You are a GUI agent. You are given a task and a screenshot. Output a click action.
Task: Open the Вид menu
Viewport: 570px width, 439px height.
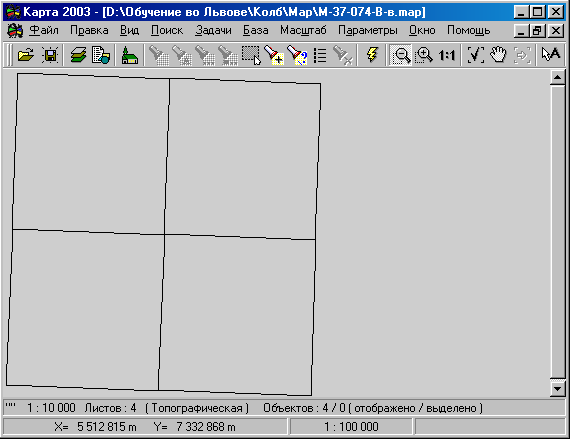[129, 31]
